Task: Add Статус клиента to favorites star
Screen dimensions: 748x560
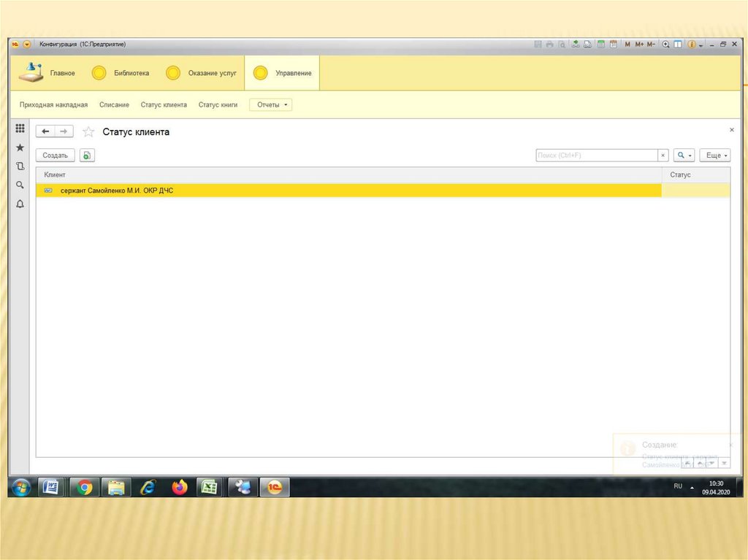Action: 88,131
